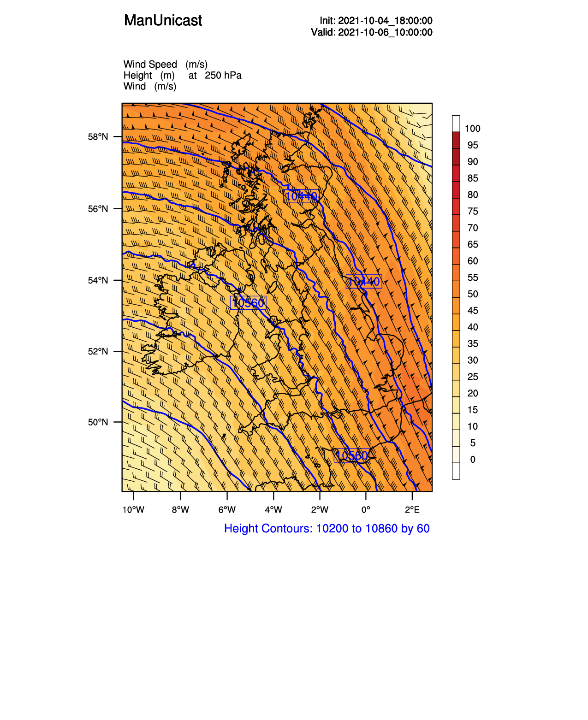Click the 50°N latitude label
The image size is (588, 720).
98,422
